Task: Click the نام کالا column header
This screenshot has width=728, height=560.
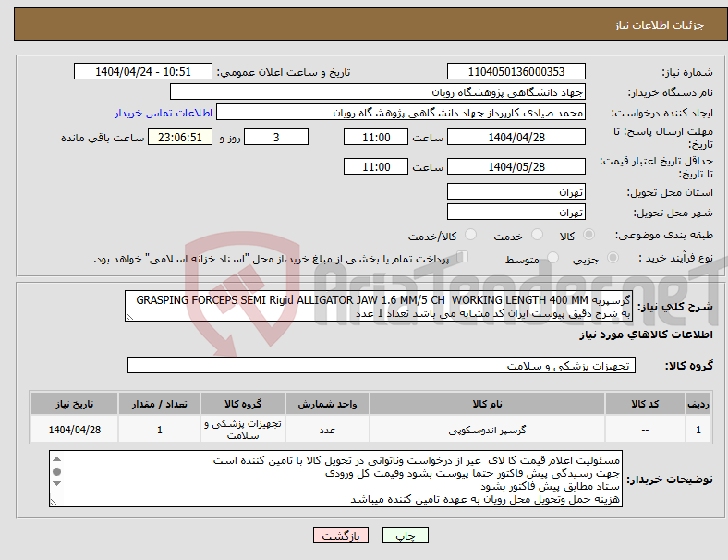Action: tap(487, 404)
